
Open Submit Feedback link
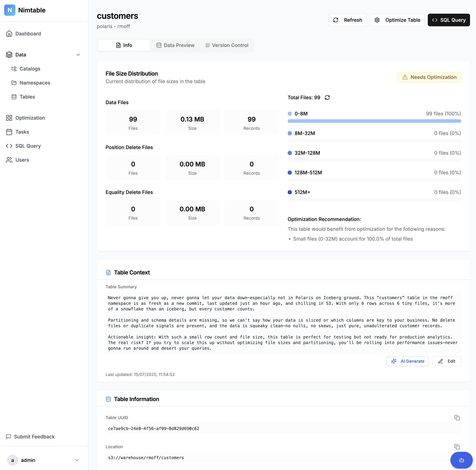(34, 437)
